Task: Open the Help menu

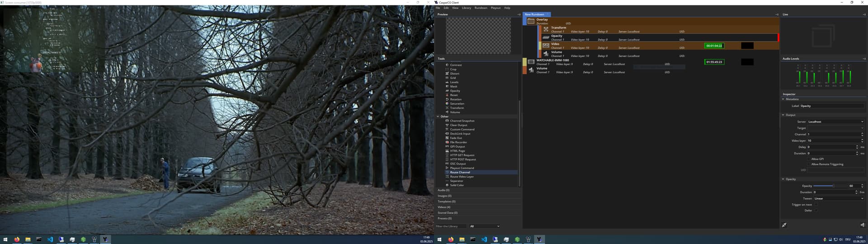Action: point(507,8)
